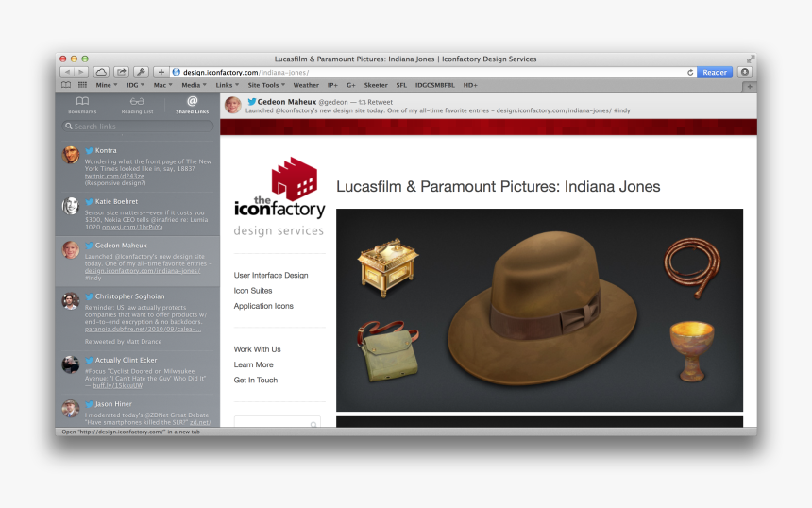Click the key password toolbar icon

[x=141, y=72]
